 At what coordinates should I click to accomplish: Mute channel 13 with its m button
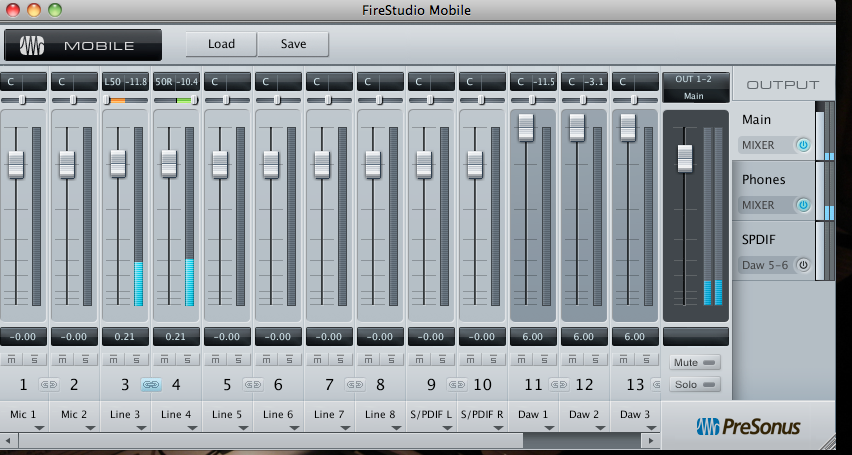click(x=624, y=359)
